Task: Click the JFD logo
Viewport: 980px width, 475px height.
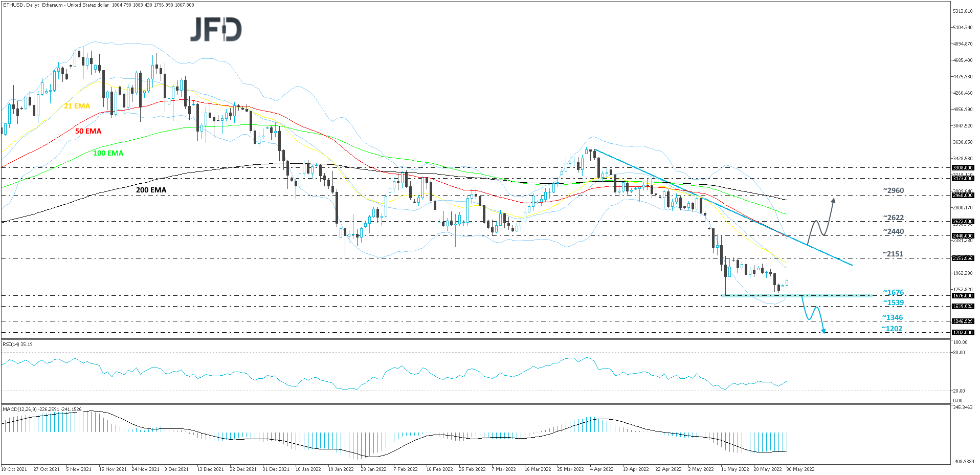Action: (216, 30)
